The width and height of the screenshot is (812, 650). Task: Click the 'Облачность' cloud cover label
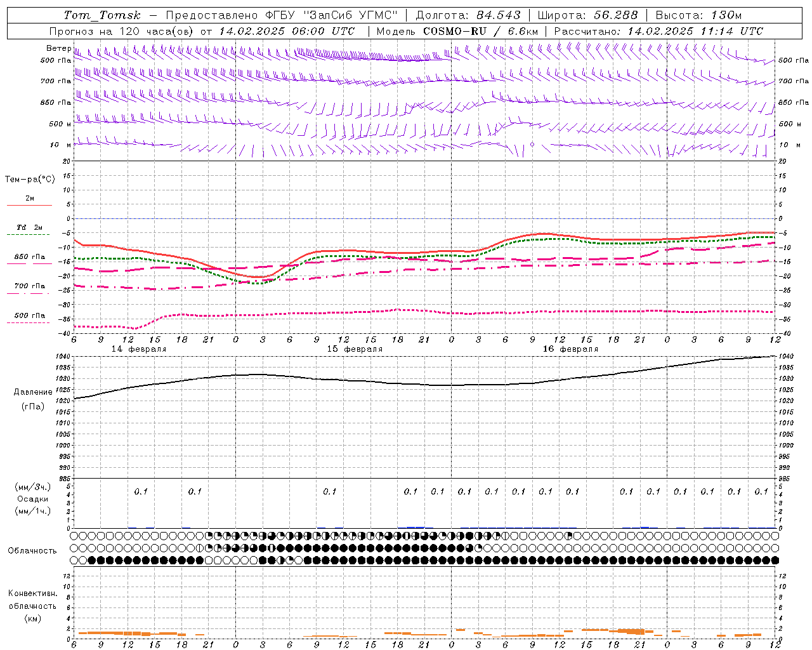point(32,551)
